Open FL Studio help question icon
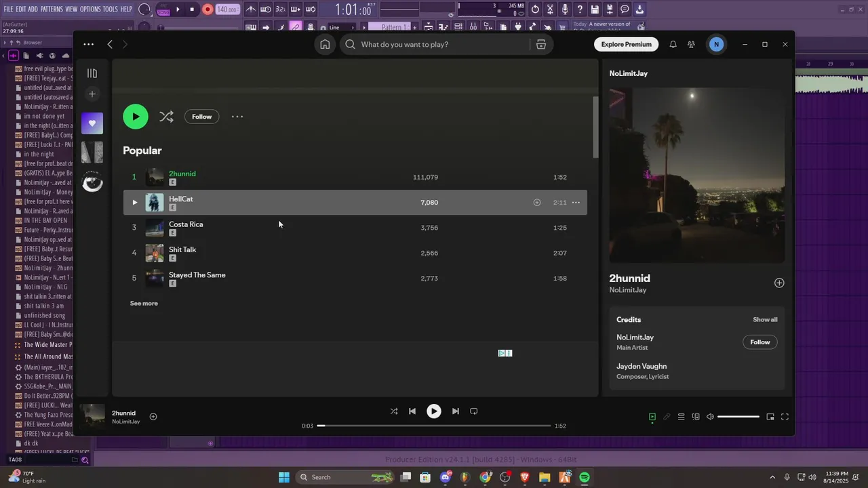The width and height of the screenshot is (868, 488). [580, 9]
